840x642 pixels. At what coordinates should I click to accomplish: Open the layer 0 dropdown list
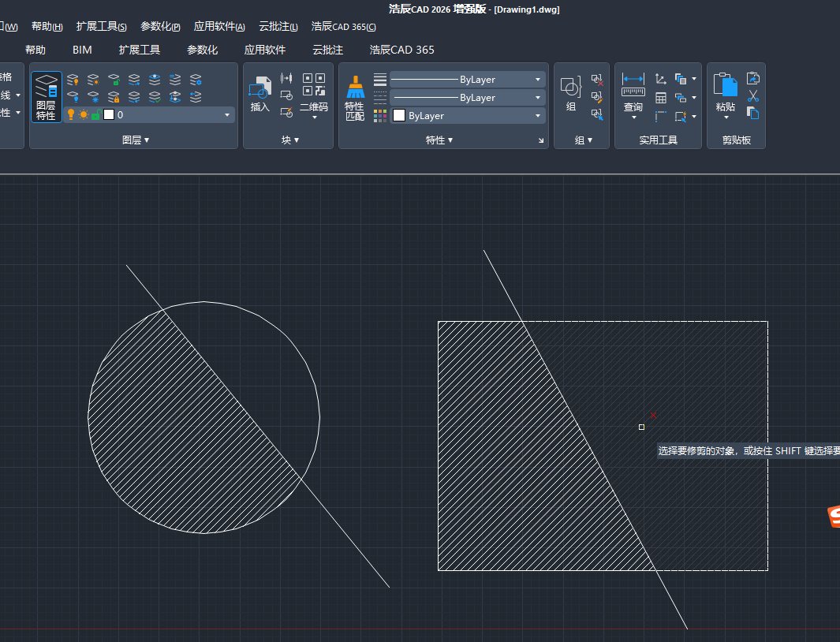[x=227, y=115]
